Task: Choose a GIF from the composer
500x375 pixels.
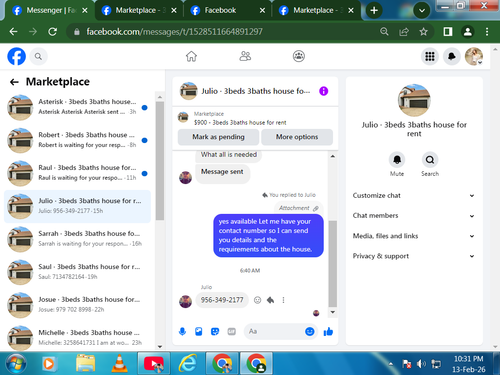Action: point(231,331)
